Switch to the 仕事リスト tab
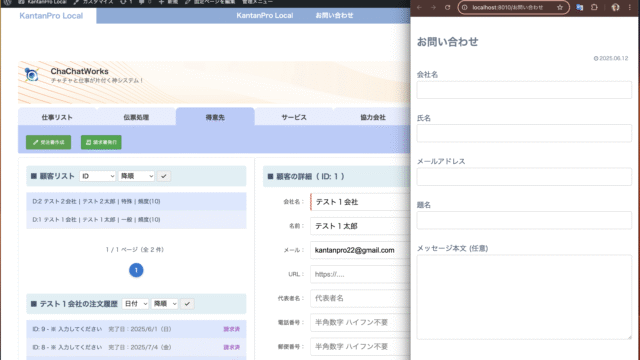 (x=57, y=117)
